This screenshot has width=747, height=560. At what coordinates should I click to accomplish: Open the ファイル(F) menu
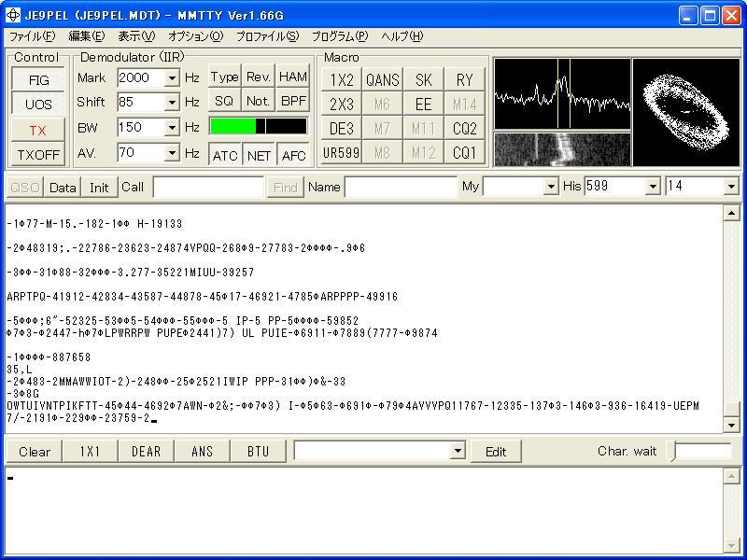click(32, 36)
